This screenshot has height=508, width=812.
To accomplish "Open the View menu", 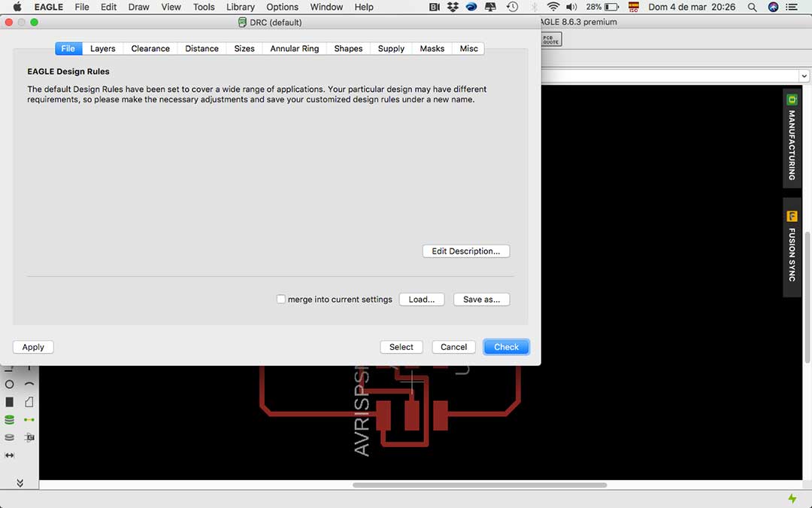I will pyautogui.click(x=171, y=7).
